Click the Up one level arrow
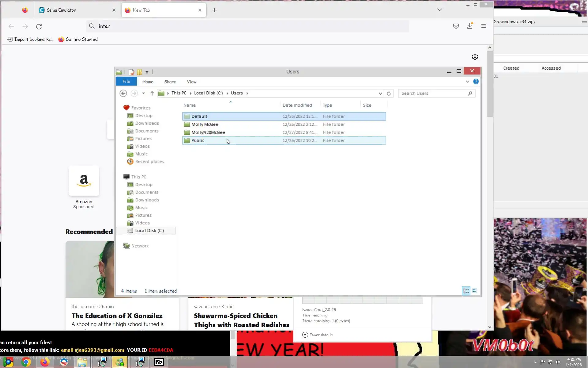Image resolution: width=588 pixels, height=368 pixels. [152, 93]
